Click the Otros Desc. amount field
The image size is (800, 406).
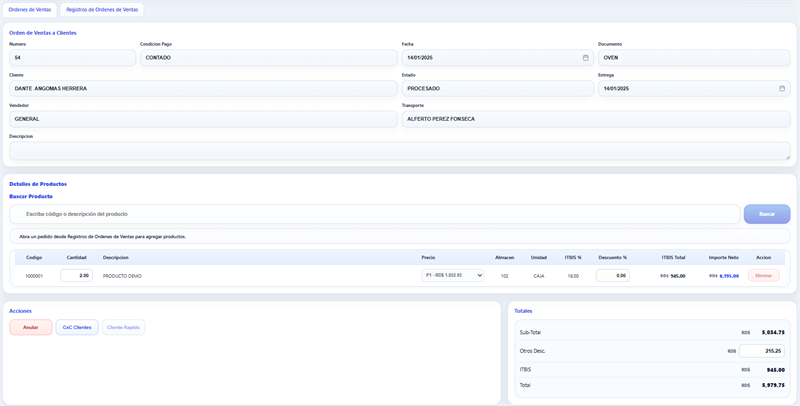point(761,351)
